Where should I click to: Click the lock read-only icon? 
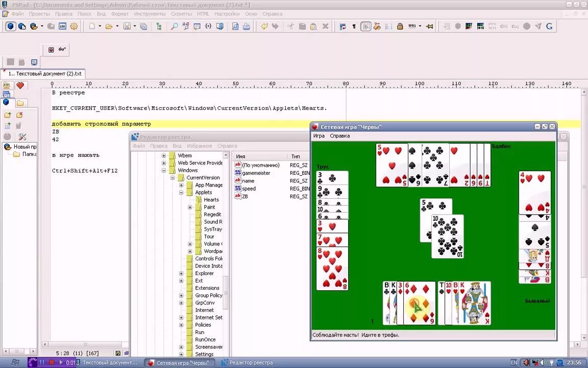pyautogui.click(x=400, y=26)
